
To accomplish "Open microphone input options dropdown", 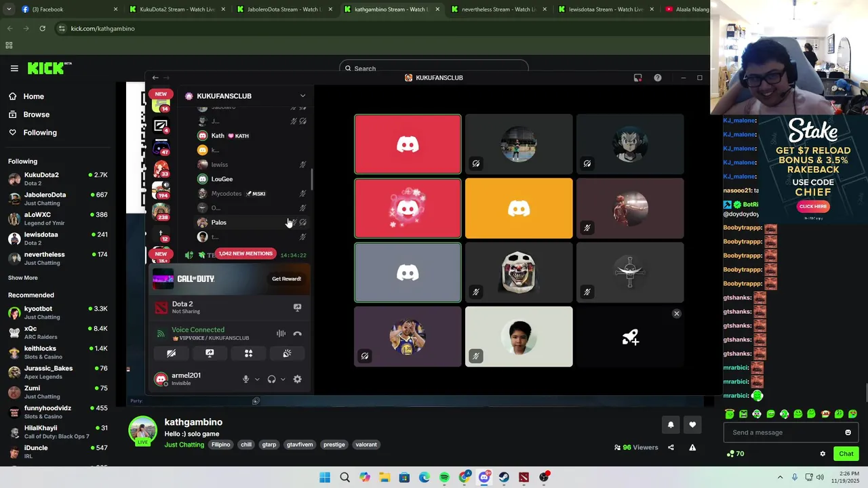I will 257,380.
